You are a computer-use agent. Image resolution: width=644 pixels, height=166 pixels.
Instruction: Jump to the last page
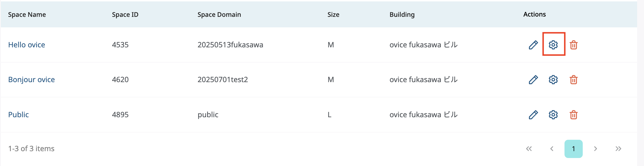point(618,149)
